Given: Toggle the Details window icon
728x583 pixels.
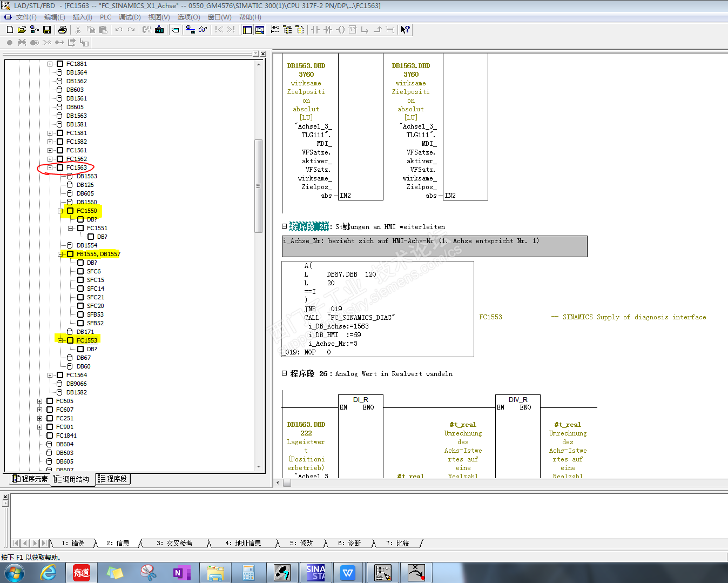Looking at the screenshot, I should coord(260,30).
